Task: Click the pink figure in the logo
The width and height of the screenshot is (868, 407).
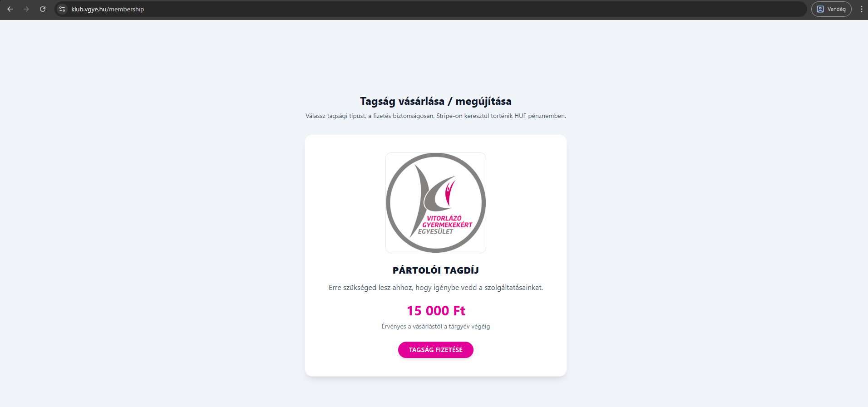Action: (450, 193)
